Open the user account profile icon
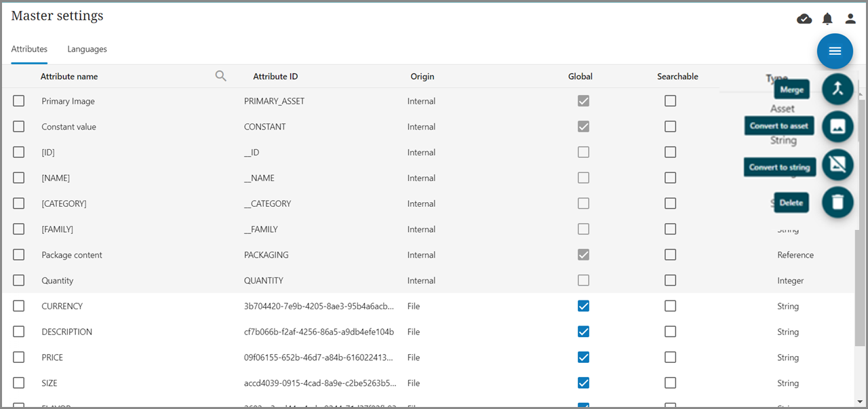 (850, 19)
